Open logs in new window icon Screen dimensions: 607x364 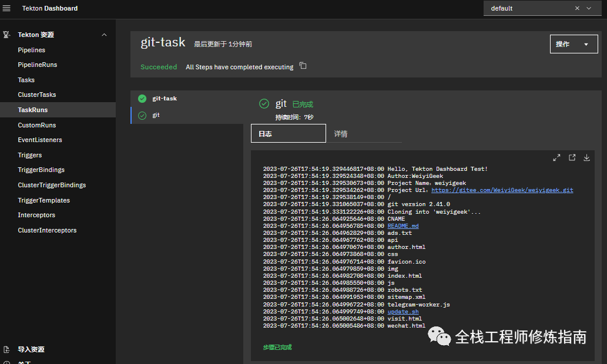click(x=572, y=157)
